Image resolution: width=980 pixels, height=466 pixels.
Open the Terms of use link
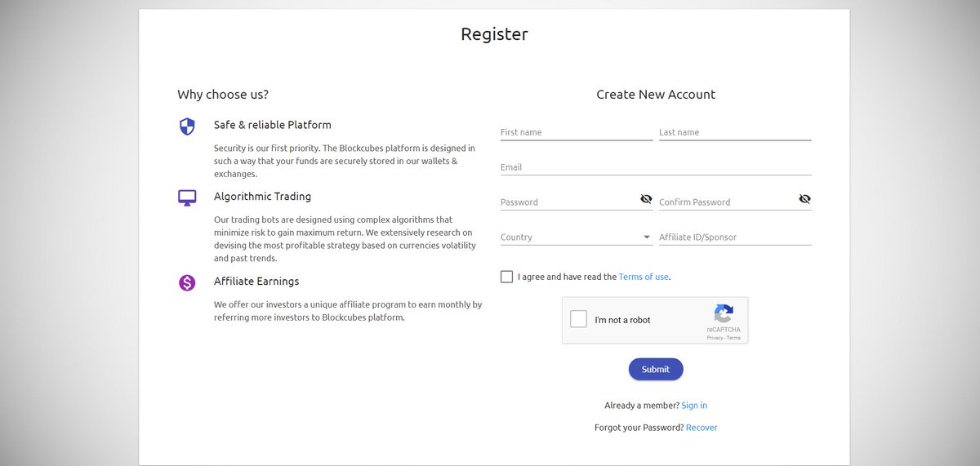pos(644,277)
